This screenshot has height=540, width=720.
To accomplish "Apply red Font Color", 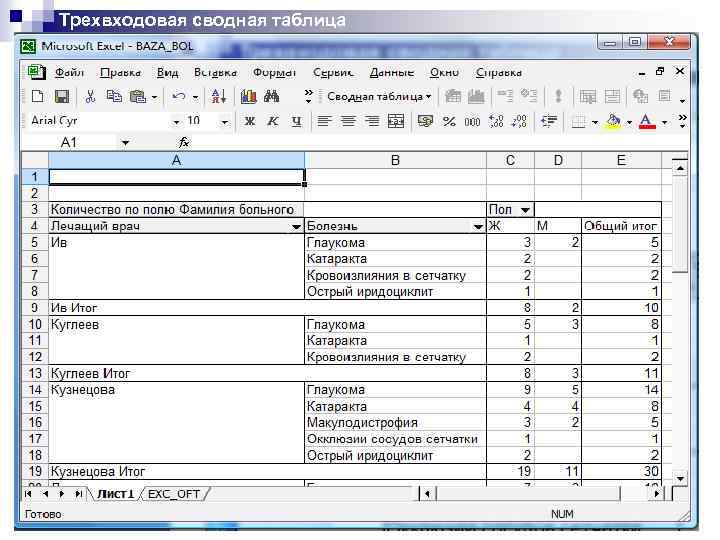I will point(647,122).
